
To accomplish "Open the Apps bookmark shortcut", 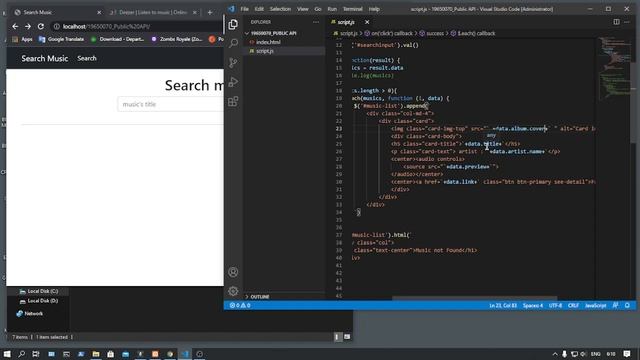I will [22, 39].
